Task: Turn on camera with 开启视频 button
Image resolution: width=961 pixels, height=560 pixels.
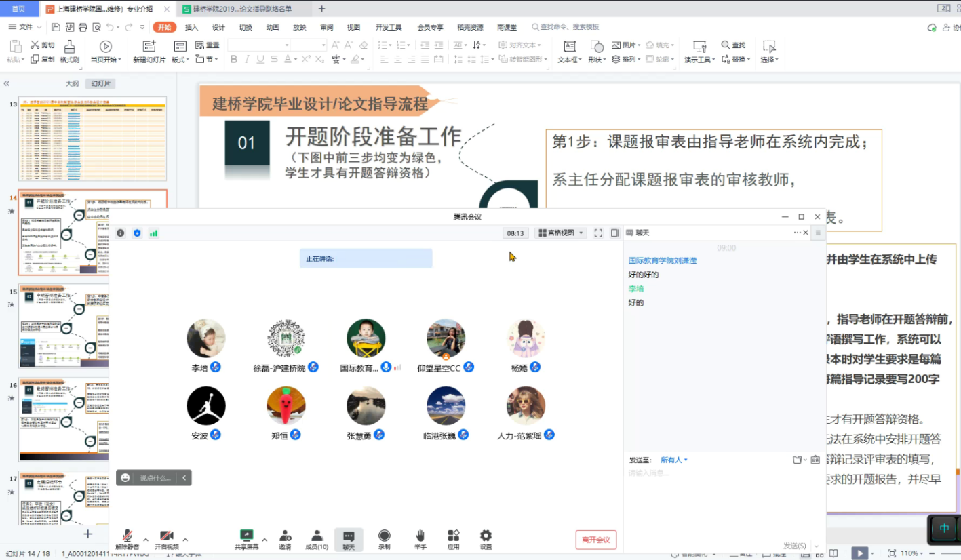Action: [x=167, y=537]
